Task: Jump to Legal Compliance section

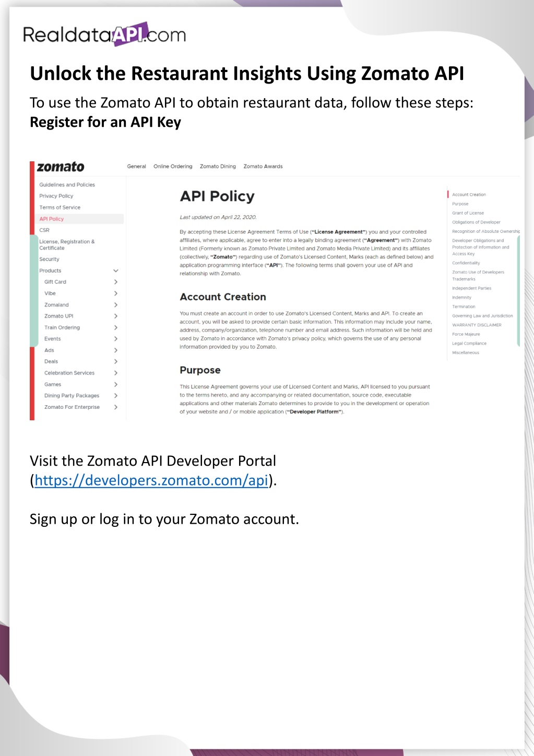Action: point(469,344)
